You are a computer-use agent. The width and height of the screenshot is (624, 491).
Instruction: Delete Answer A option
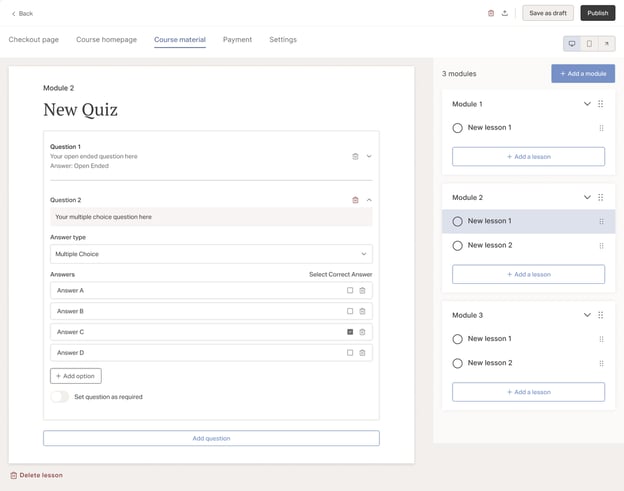click(362, 290)
